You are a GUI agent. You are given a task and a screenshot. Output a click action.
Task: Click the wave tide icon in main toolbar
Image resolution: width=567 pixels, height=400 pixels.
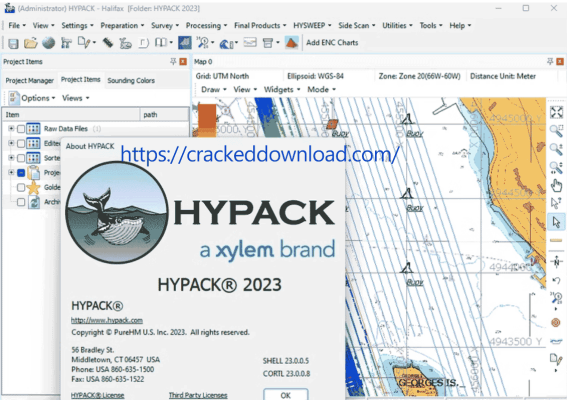(x=226, y=43)
